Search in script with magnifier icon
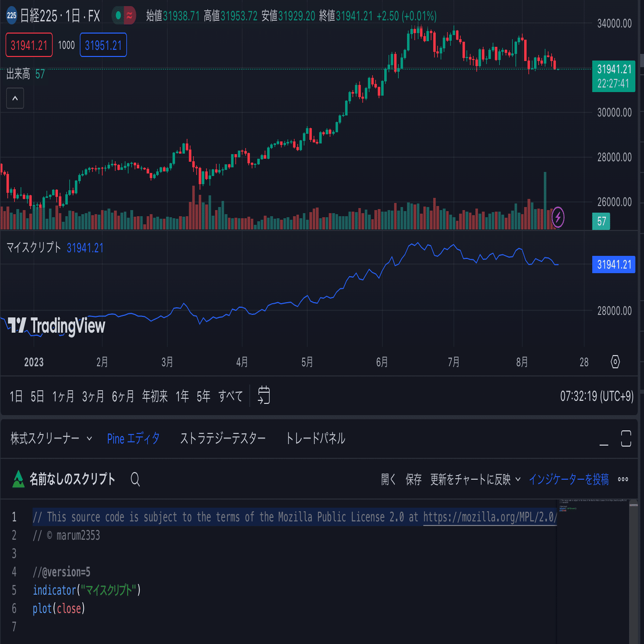Image resolution: width=644 pixels, height=644 pixels. point(135,479)
